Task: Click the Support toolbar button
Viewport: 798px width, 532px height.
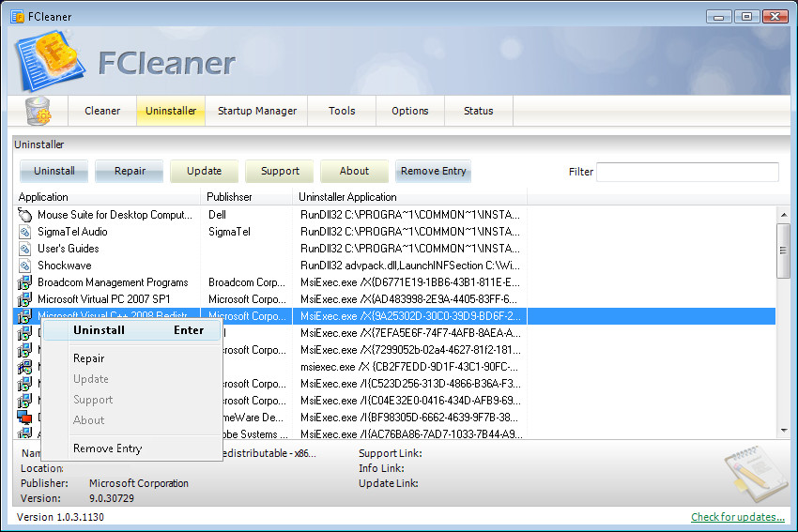Action: tap(280, 171)
